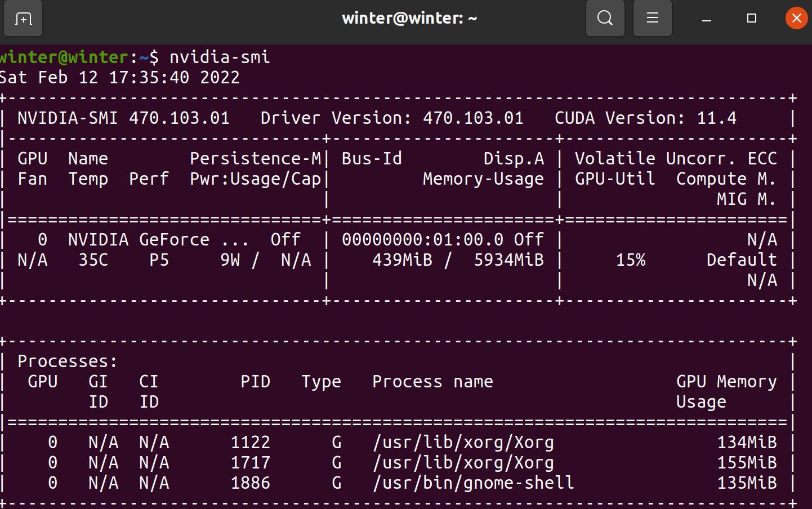The image size is (812, 509).
Task: Open the terminal search
Action: 605,18
